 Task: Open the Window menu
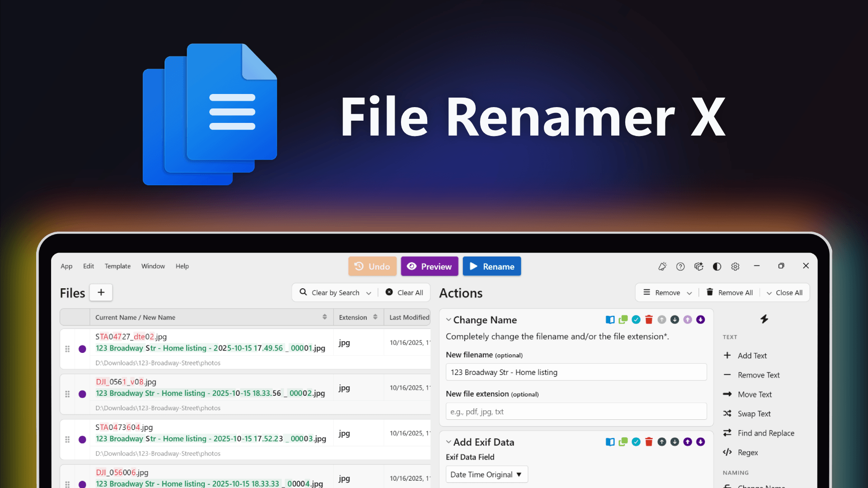click(153, 266)
